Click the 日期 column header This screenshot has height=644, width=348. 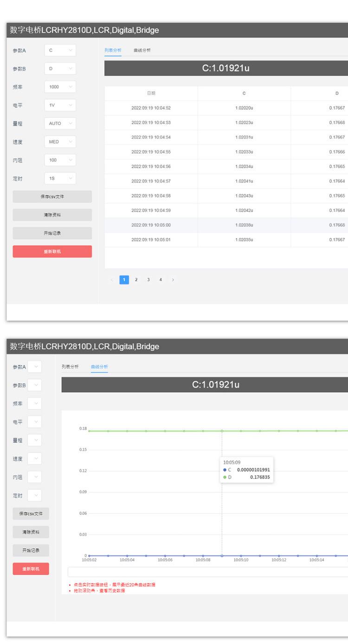pos(151,93)
